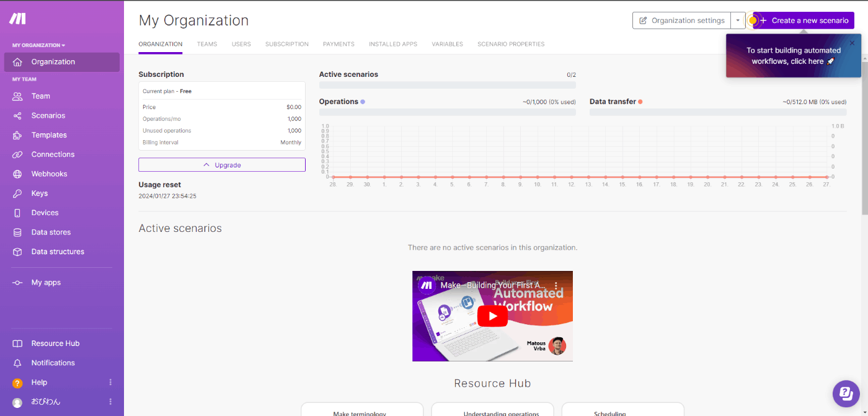868x416 pixels.
Task: Click the Scenarios share icon
Action: [x=17, y=116]
